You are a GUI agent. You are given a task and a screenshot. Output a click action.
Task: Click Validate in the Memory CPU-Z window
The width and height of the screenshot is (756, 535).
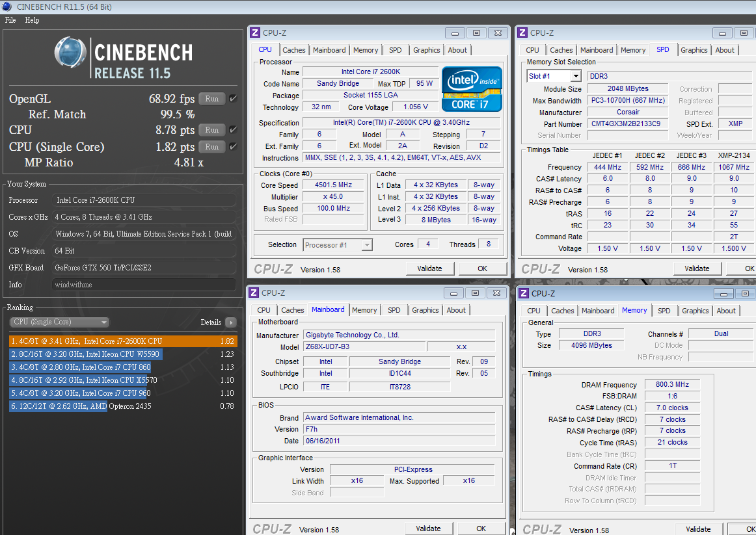pos(698,529)
